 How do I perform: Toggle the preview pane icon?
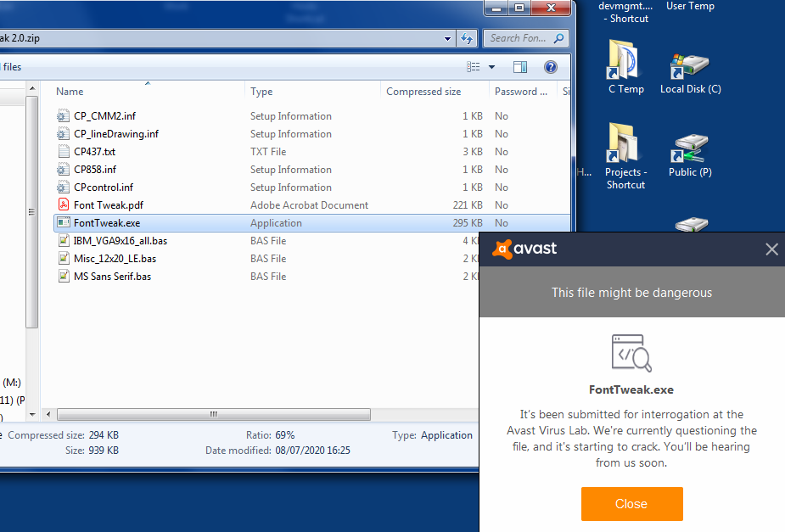520,67
